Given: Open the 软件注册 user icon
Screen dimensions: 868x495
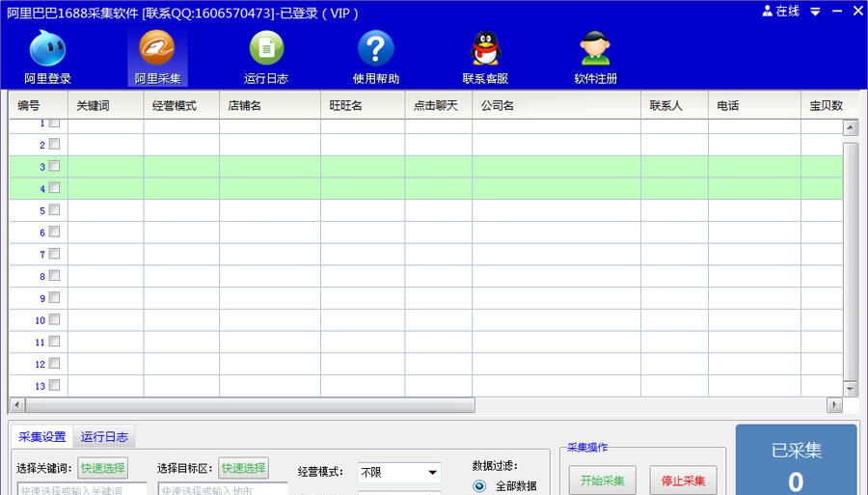Looking at the screenshot, I should (595, 49).
